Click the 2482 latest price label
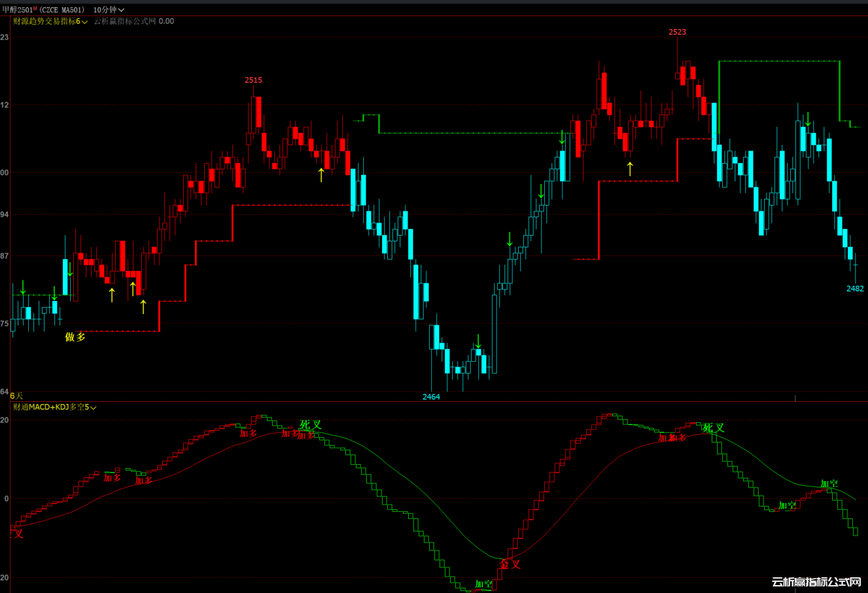The image size is (868, 593). pyautogui.click(x=855, y=289)
